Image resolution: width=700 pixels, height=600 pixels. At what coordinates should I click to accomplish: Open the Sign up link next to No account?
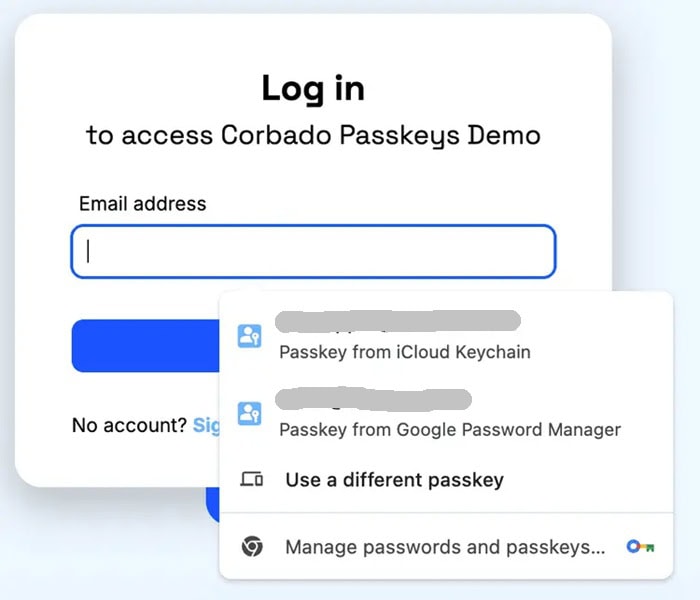point(206,425)
